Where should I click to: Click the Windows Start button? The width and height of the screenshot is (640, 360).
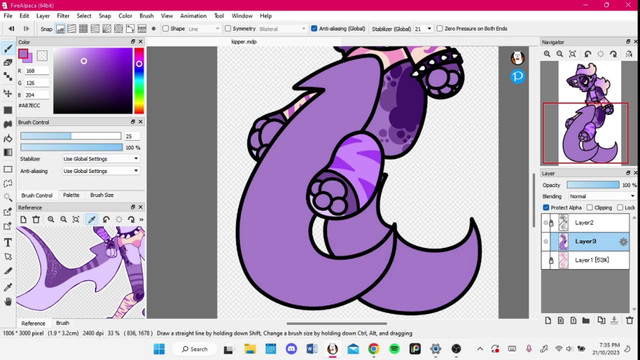[159, 349]
